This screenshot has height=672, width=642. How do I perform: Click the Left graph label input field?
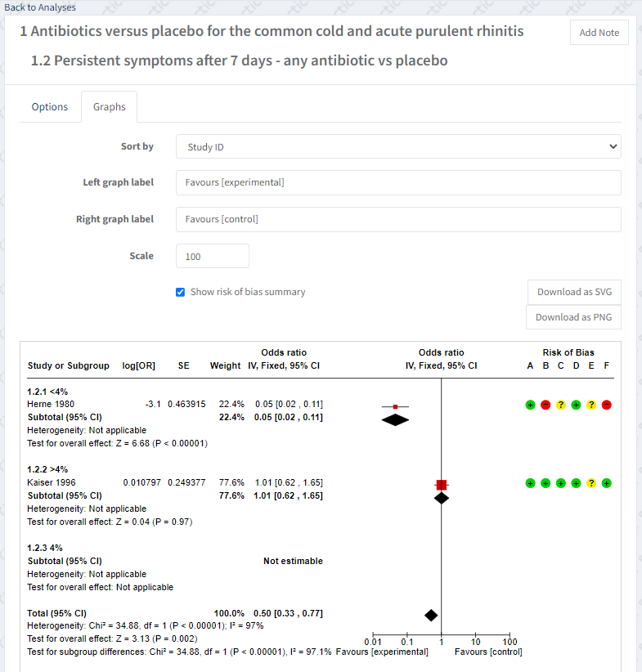click(398, 182)
